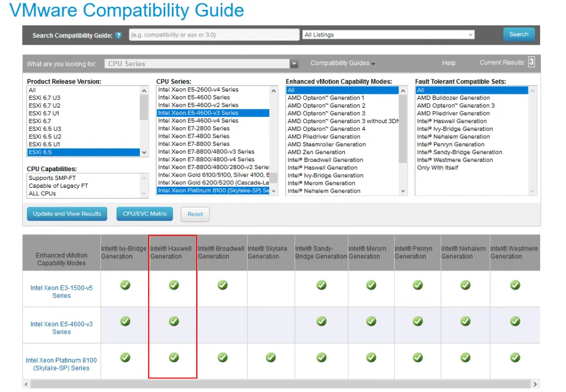Click Westmere checkmark in Xeon E5-4600-v3 row

point(515,321)
